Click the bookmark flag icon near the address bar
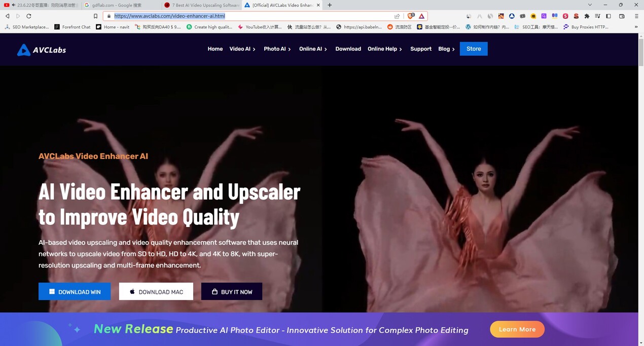The width and height of the screenshot is (644, 346). (x=95, y=16)
